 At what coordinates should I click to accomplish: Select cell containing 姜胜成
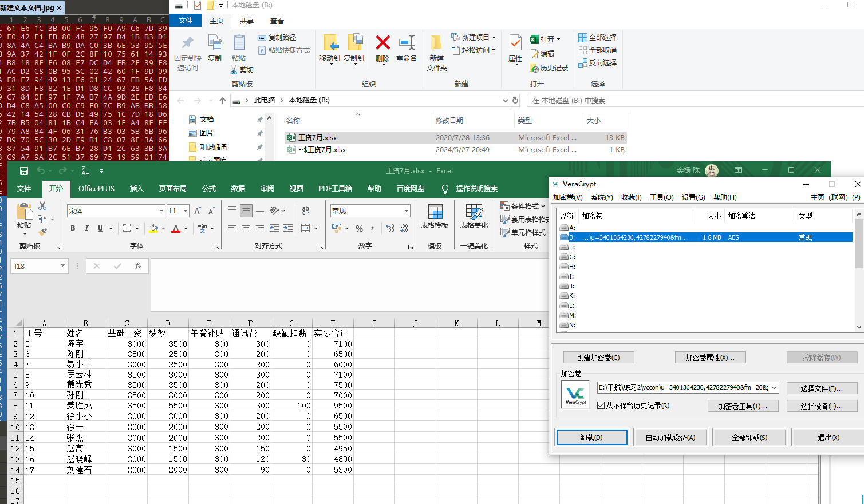85,406
